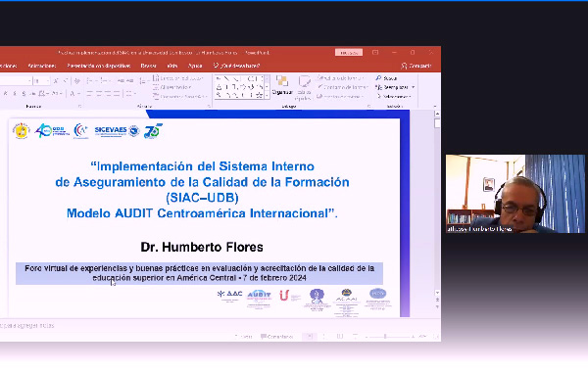Click the ¿Qué desea hacer? search box

237,66
